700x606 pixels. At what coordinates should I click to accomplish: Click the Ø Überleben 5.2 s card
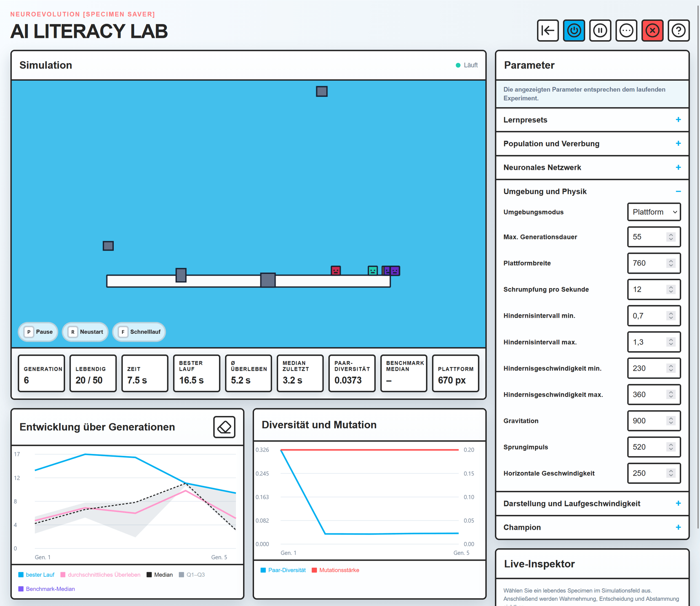(x=248, y=373)
